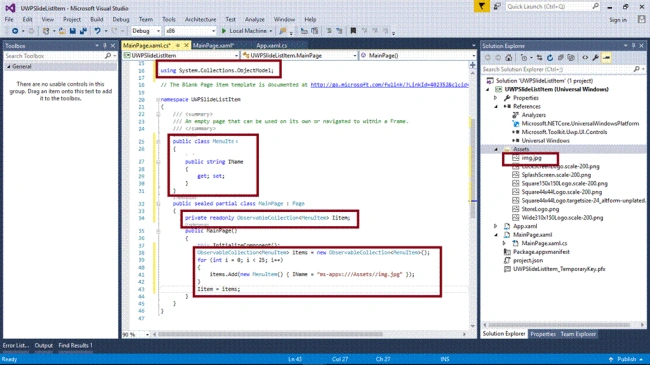
Task: Click View Code icon in Solution Explorer
Action: [585, 58]
